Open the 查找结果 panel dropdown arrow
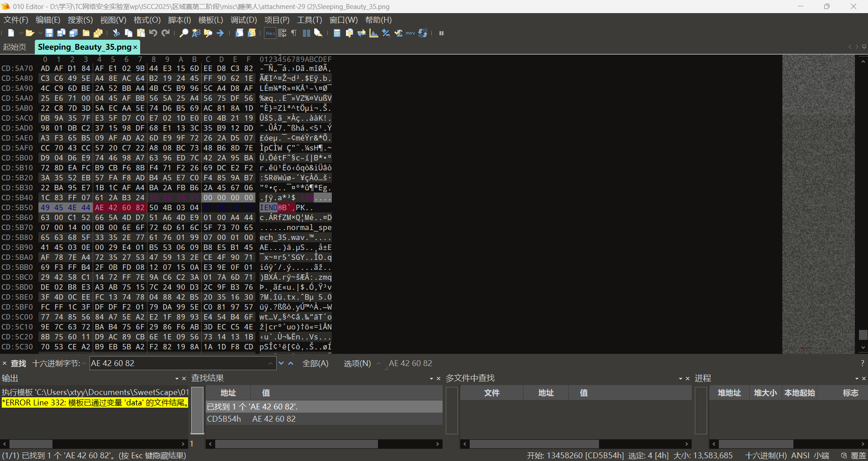The width and height of the screenshot is (868, 461). pos(431,378)
